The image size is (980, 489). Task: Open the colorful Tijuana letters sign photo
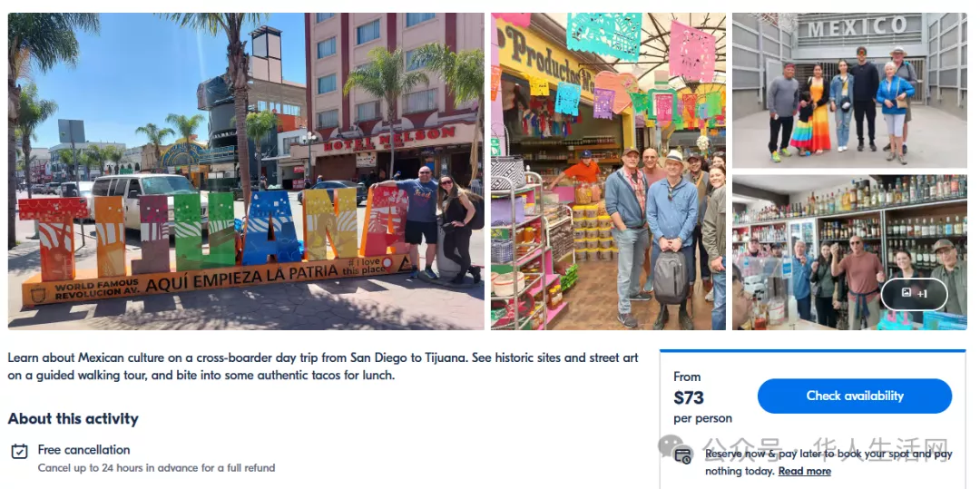click(x=246, y=171)
